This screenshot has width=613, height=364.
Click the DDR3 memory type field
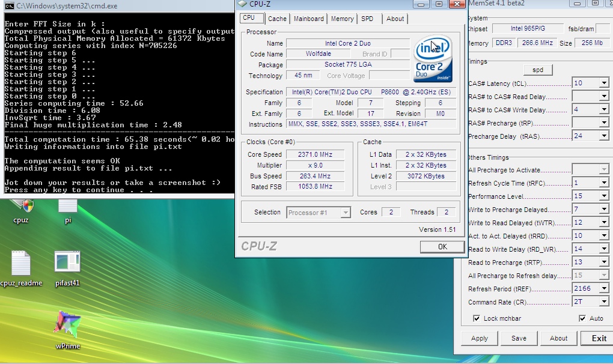(504, 43)
